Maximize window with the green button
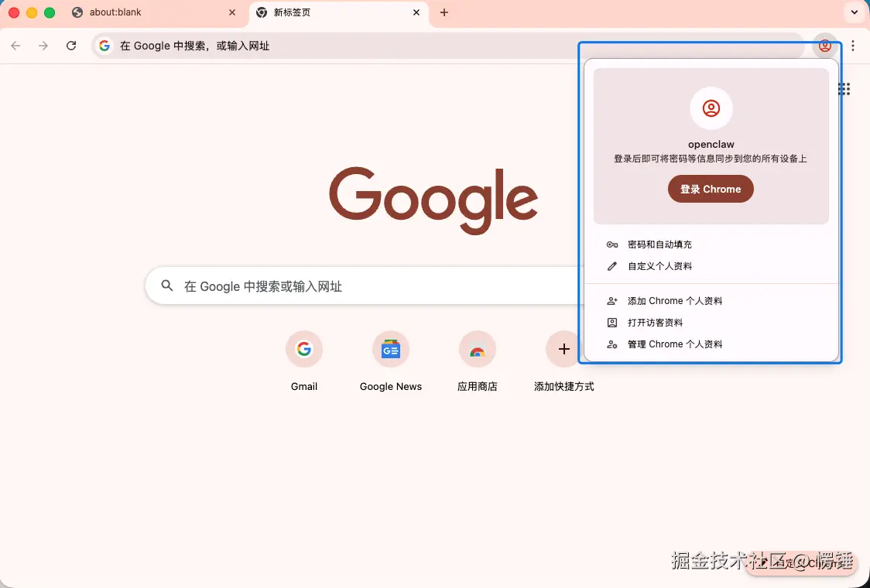Image resolution: width=870 pixels, height=588 pixels. tap(50, 12)
